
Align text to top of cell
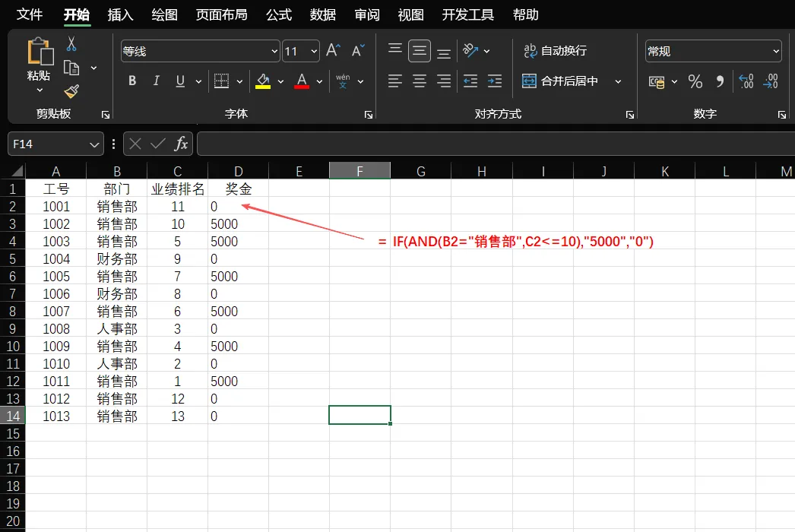click(395, 50)
